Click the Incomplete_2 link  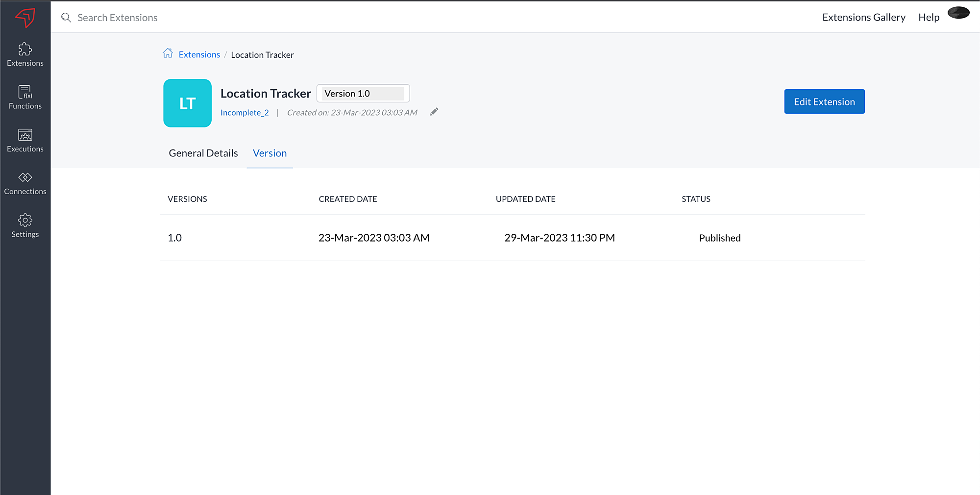pos(245,112)
